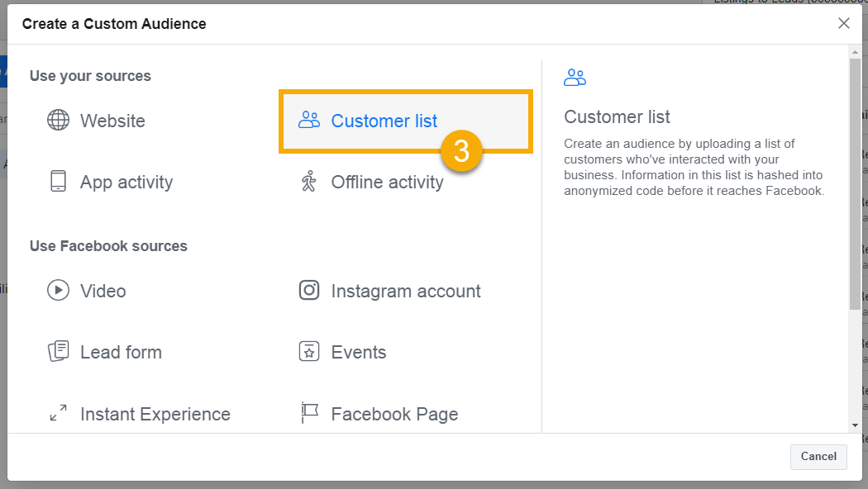This screenshot has height=489, width=868.
Task: Click the scrollbar up arrow
Action: point(856,52)
